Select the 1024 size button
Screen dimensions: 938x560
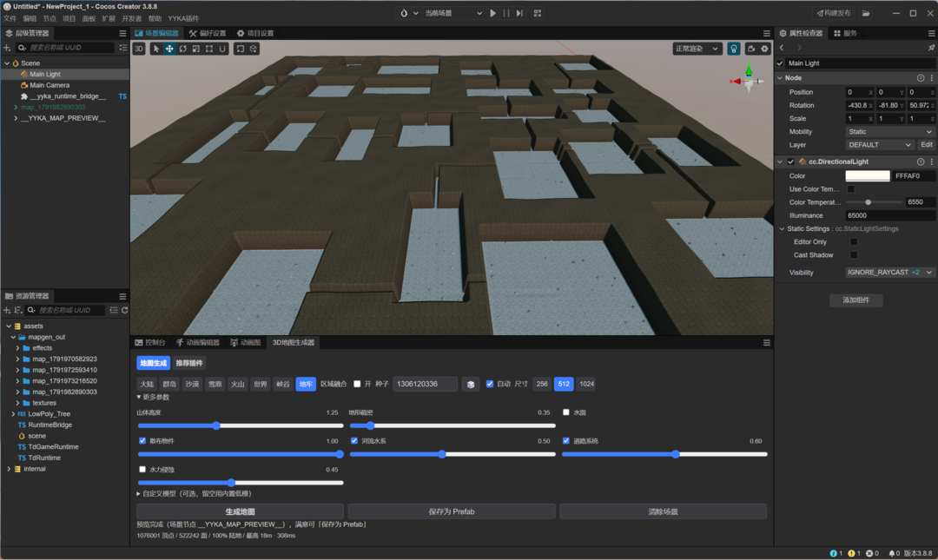tap(587, 384)
